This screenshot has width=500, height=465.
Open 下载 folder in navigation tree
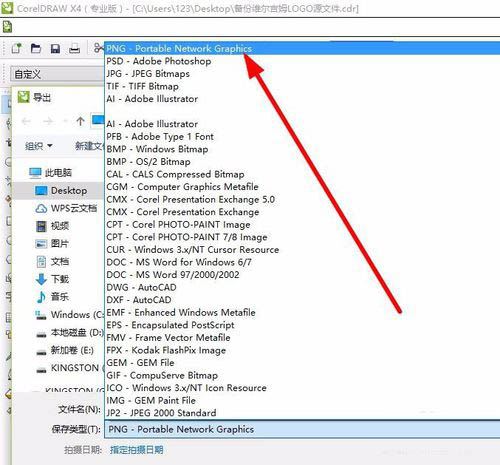pos(52,279)
